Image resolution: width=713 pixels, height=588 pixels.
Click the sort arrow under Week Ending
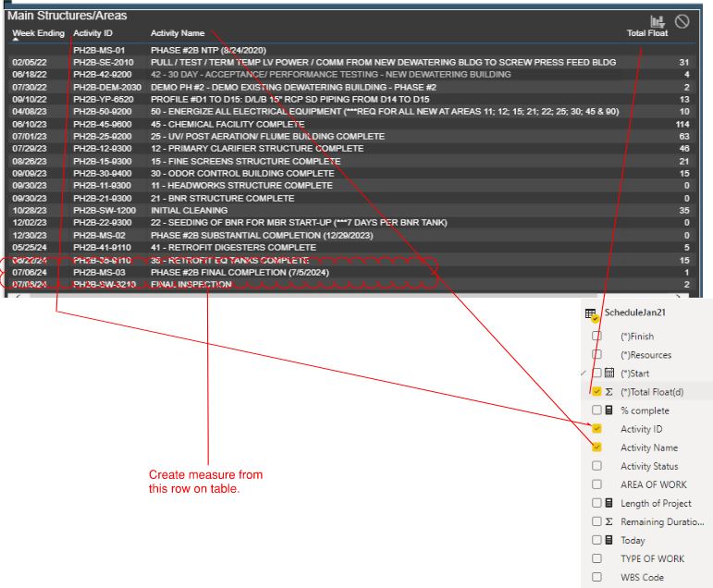(16, 40)
